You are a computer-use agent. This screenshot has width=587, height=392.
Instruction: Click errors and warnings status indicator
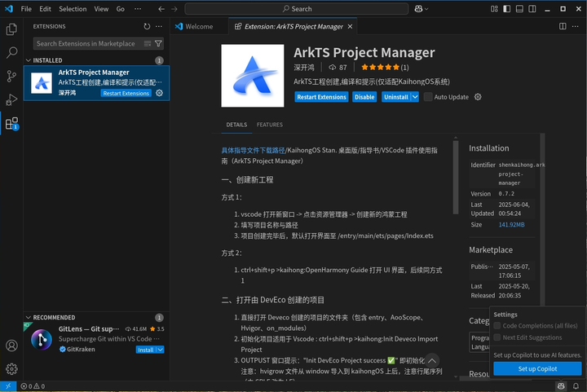(x=33, y=386)
